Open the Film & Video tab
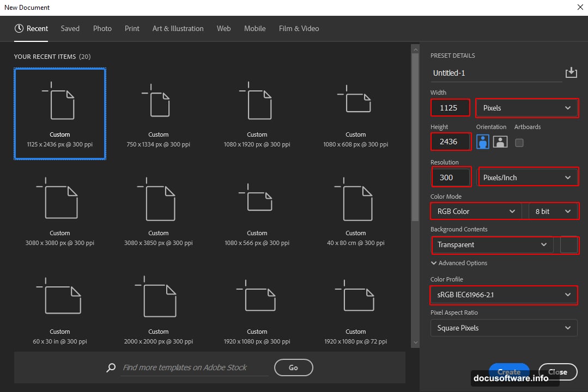The height and width of the screenshot is (392, 588). coord(299,28)
